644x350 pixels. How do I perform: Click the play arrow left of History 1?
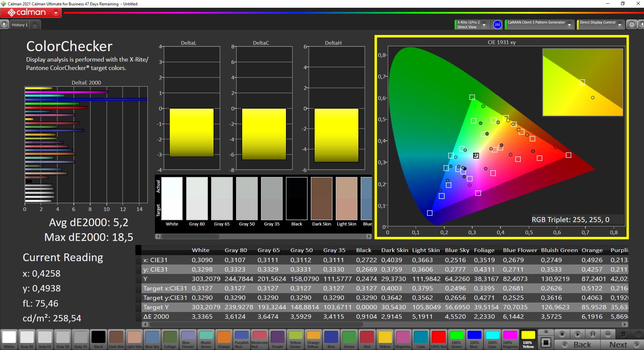(x=4, y=25)
